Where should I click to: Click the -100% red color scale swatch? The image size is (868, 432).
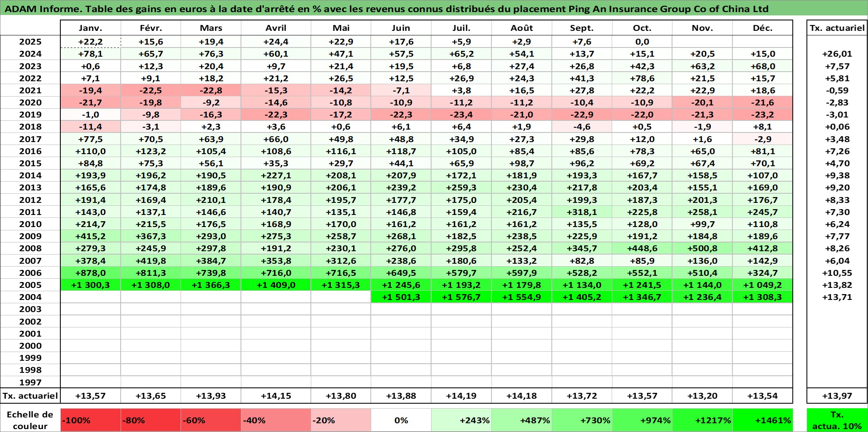(x=91, y=420)
